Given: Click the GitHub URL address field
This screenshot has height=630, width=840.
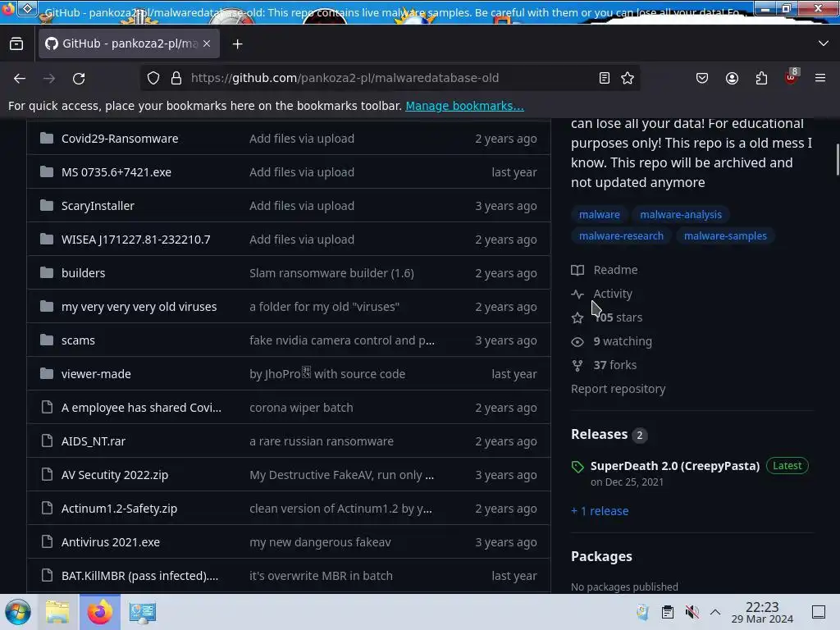Looking at the screenshot, I should pyautogui.click(x=391, y=78).
